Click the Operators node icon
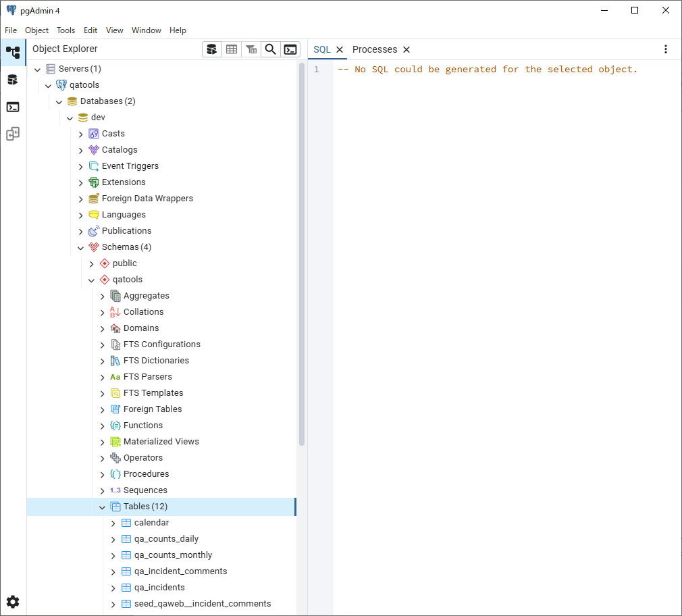682x616 pixels. click(x=115, y=458)
